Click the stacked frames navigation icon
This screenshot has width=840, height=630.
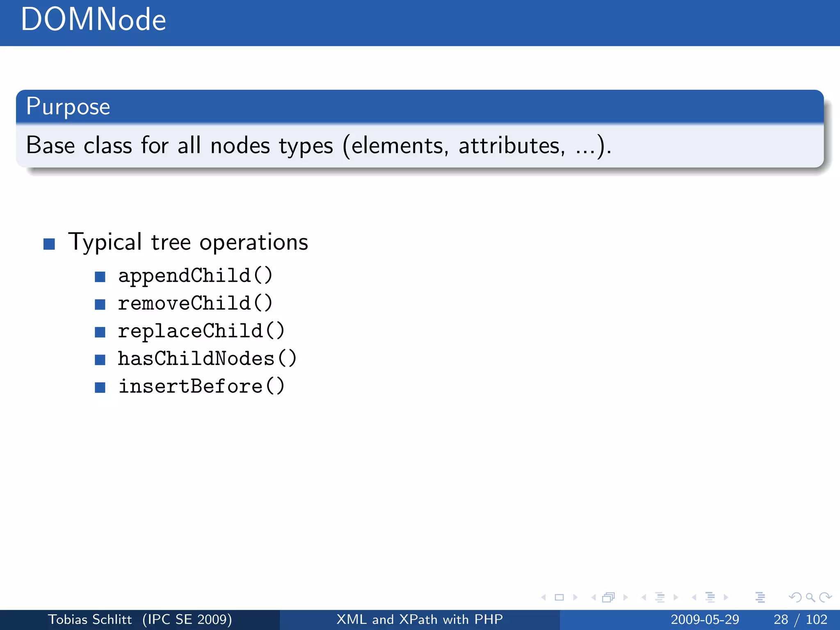tap(609, 598)
